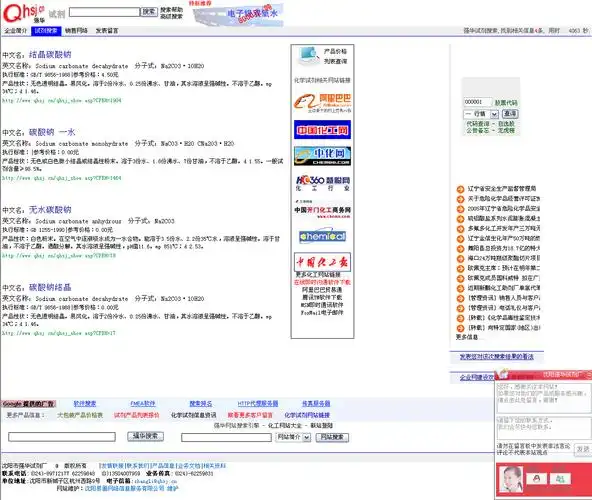Screen dimensions: 592x500
Task: Open news item 辽宁省安全生产监督管理局
Action: 502,188
